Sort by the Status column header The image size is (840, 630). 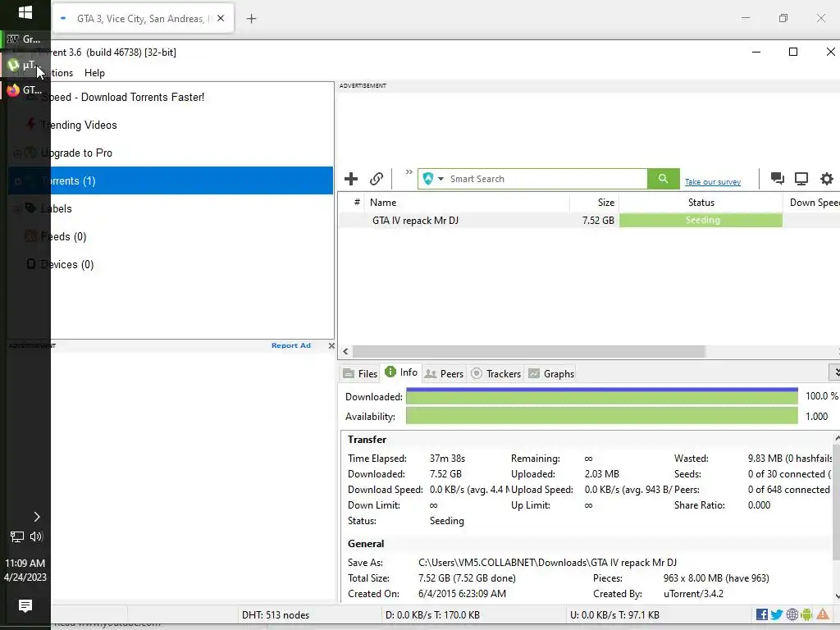pos(701,203)
